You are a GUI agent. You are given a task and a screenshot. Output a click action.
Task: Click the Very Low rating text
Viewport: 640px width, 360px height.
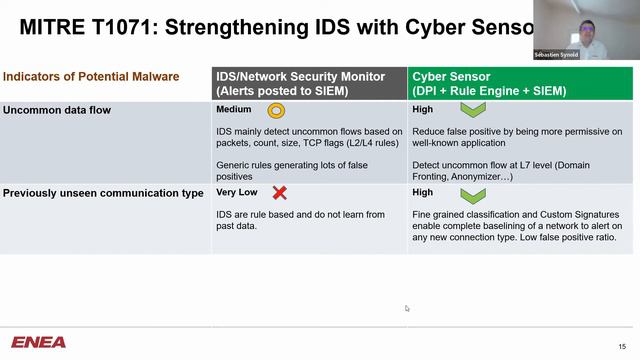(x=237, y=192)
